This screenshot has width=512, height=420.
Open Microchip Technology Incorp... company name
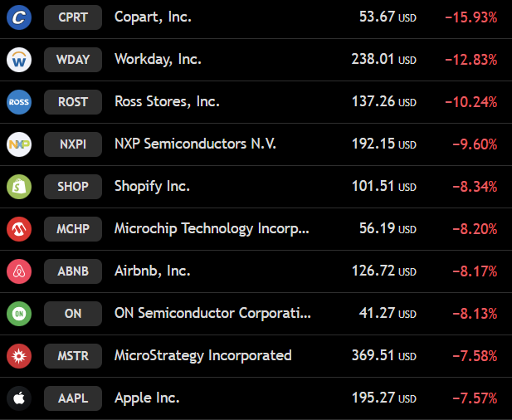coord(212,228)
